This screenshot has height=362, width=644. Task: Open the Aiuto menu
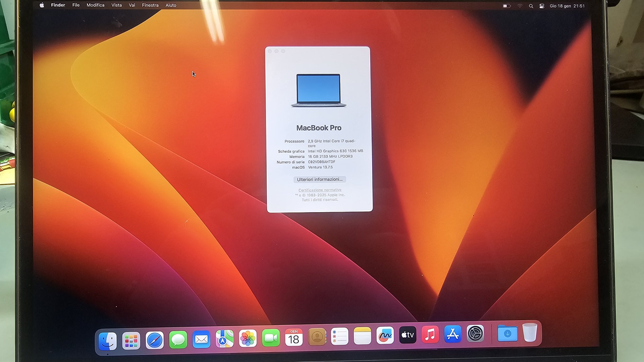pyautogui.click(x=171, y=5)
